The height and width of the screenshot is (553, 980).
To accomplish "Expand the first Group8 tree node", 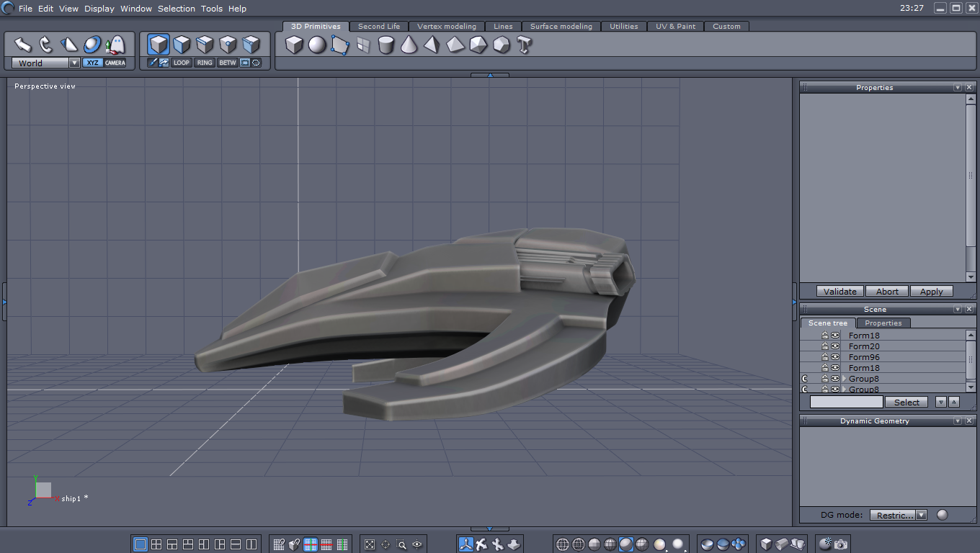I will [x=844, y=379].
